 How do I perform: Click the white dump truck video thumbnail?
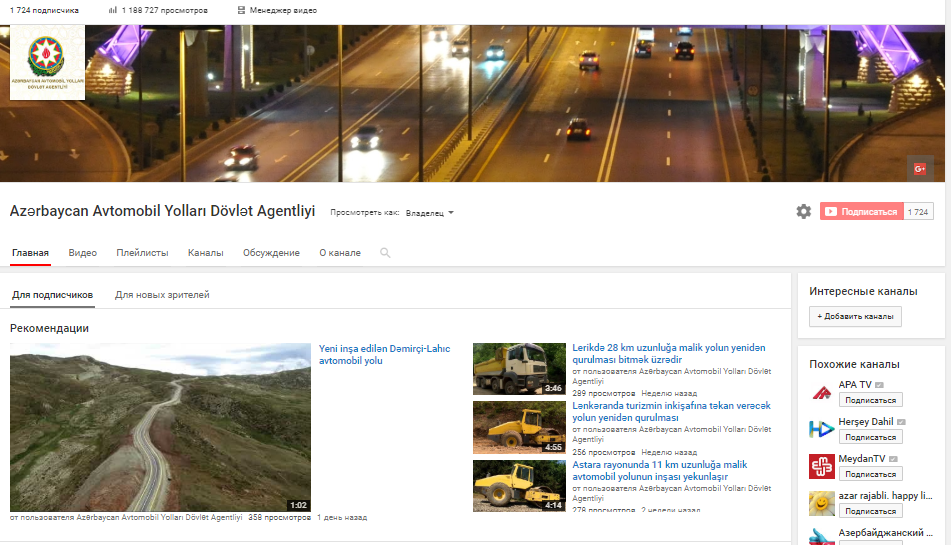point(519,369)
